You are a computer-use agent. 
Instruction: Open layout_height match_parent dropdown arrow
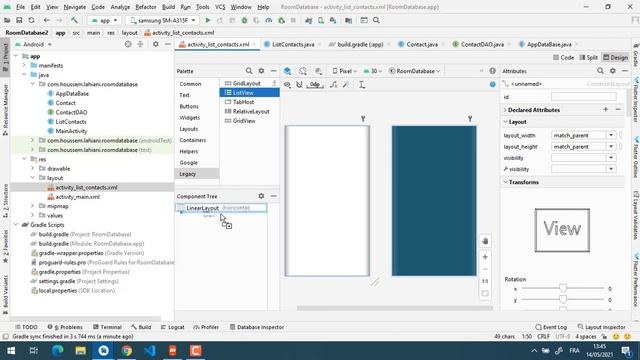[x=611, y=147]
